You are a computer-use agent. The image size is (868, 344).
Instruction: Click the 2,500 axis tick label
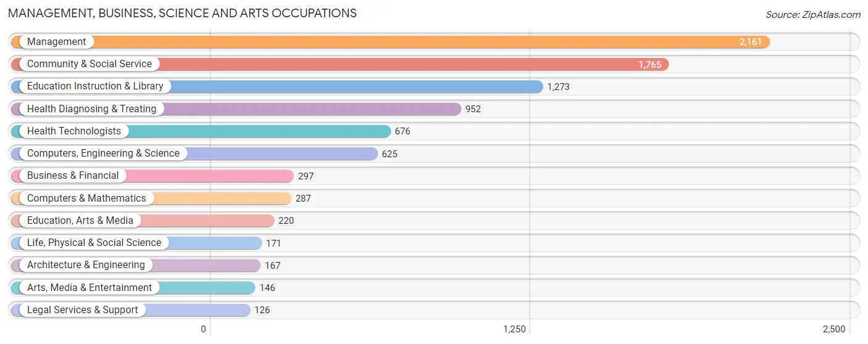click(834, 329)
